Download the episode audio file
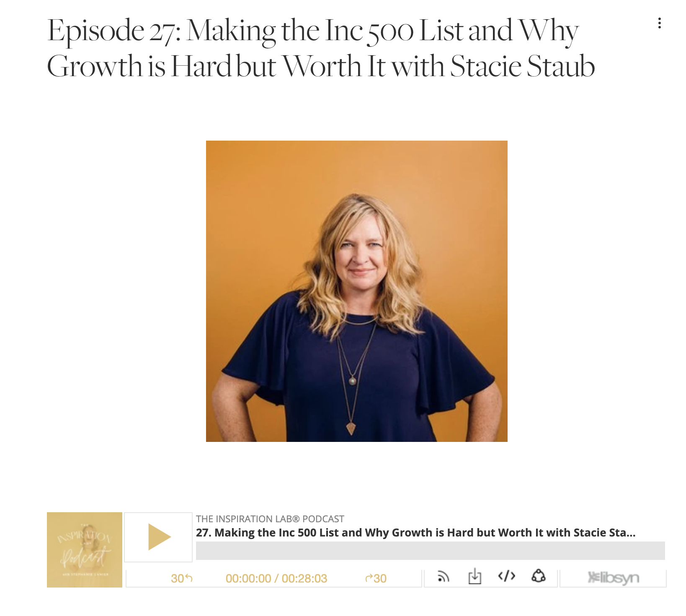 tap(475, 577)
